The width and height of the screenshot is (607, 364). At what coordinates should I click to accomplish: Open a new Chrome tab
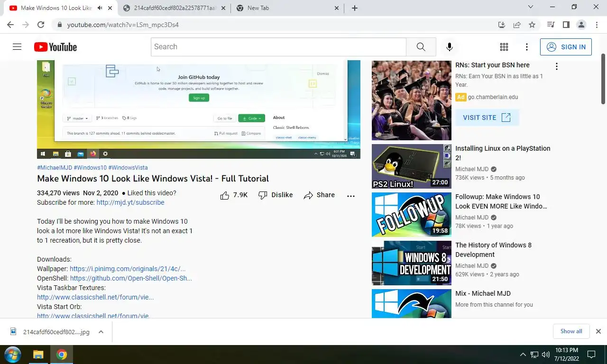coord(354,8)
